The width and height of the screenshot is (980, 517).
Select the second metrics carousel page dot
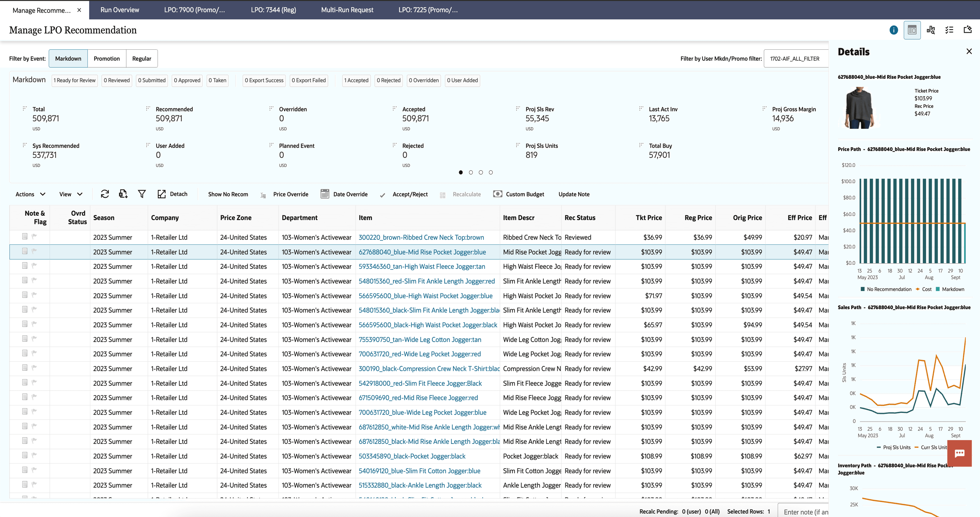(x=471, y=172)
